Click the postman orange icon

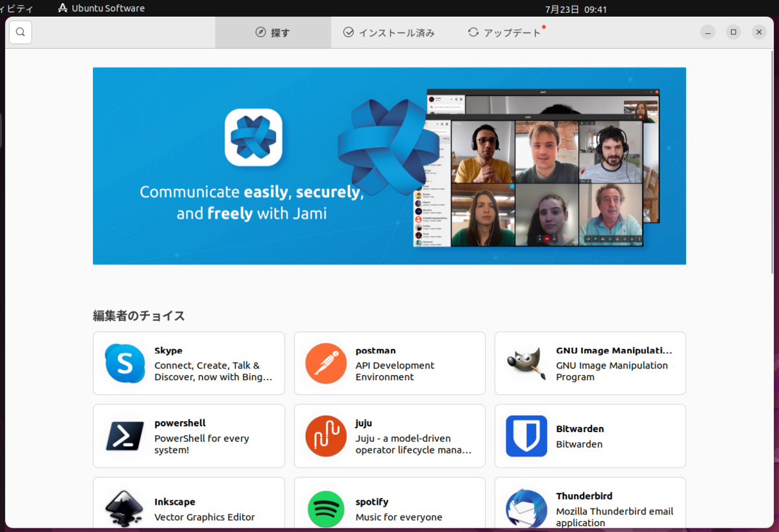[x=326, y=363]
